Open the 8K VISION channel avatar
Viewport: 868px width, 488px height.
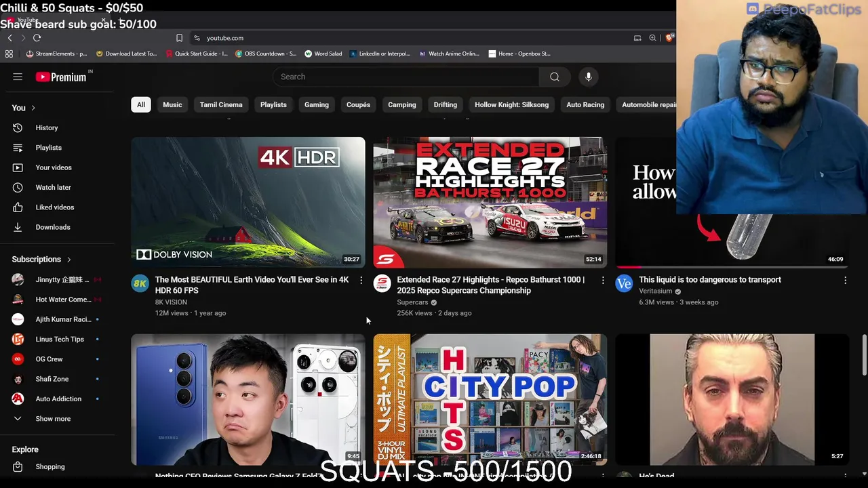click(140, 283)
